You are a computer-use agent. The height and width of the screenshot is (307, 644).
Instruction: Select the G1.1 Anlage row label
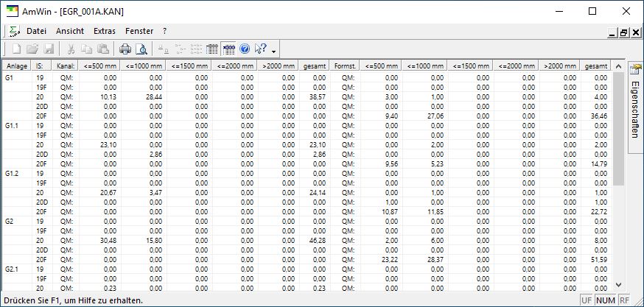coord(12,126)
